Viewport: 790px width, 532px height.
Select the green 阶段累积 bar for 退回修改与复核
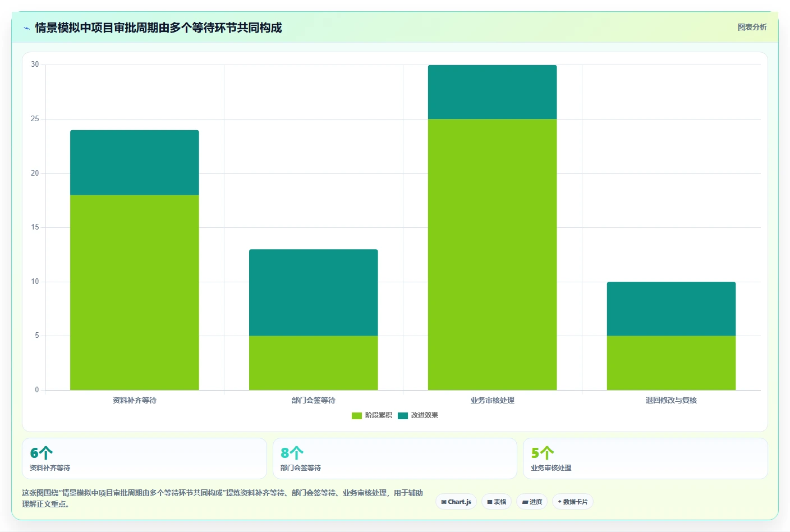671,363
